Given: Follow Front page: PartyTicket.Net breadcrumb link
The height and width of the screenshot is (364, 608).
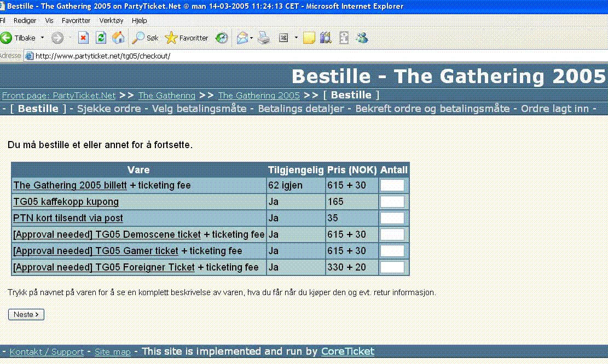Looking at the screenshot, I should 59,95.
